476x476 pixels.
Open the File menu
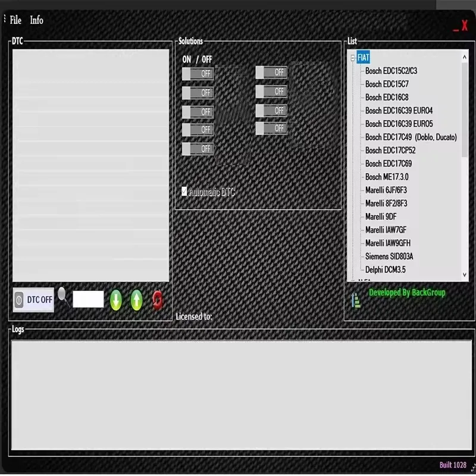pos(15,20)
